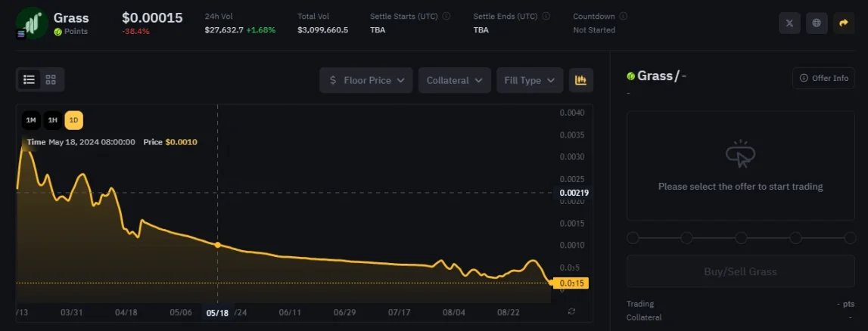Select the 1M chart interval
Screen dimensions: 868x331
pos(31,120)
